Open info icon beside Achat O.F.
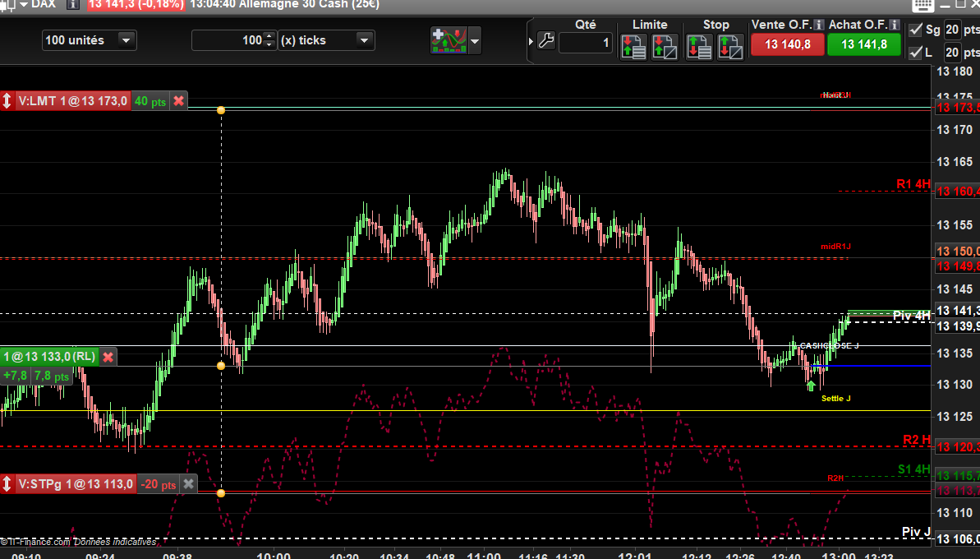 [x=895, y=25]
